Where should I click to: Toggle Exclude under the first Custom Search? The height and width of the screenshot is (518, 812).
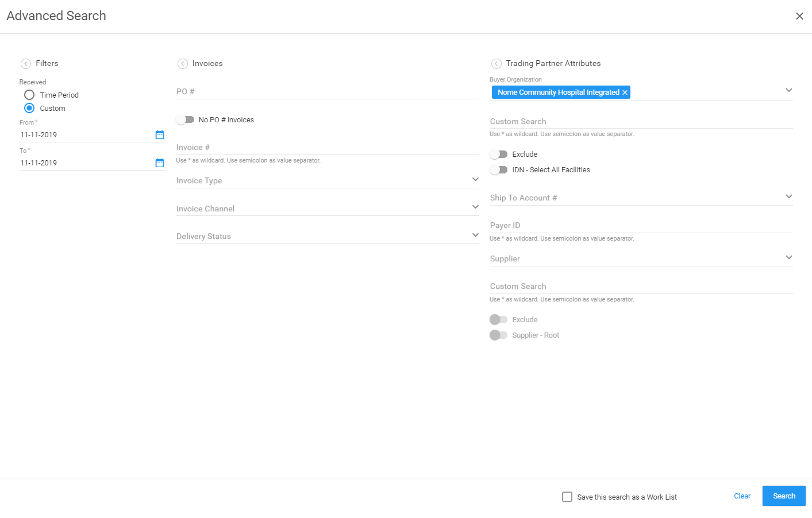499,154
